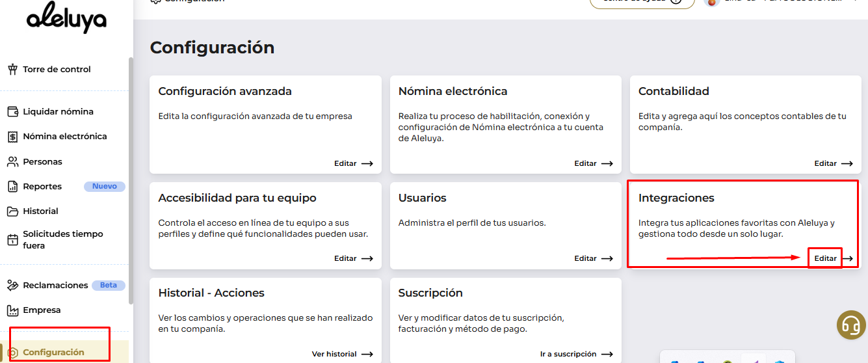Click the sidebar vertical scrollbar
868x363 pixels.
tap(131, 182)
